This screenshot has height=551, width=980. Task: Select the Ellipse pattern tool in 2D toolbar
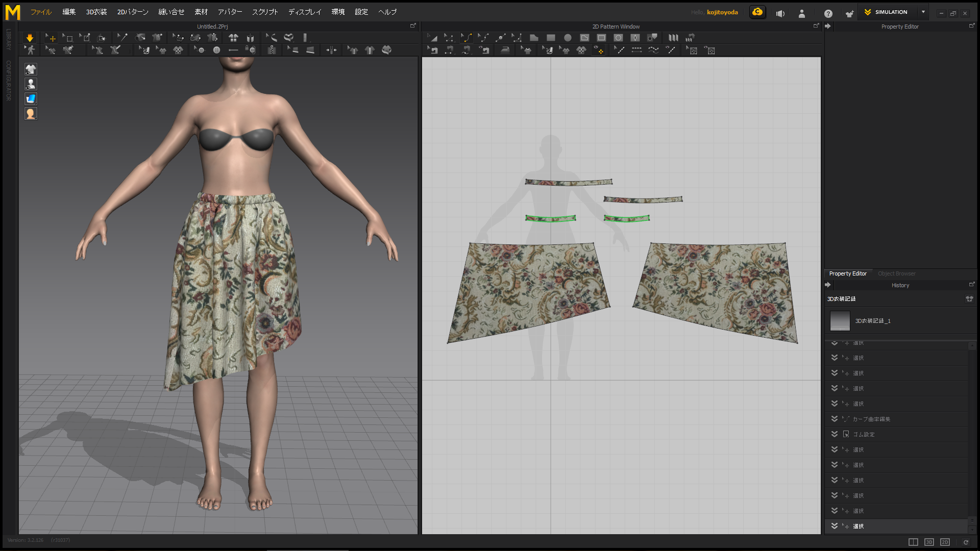click(x=568, y=38)
